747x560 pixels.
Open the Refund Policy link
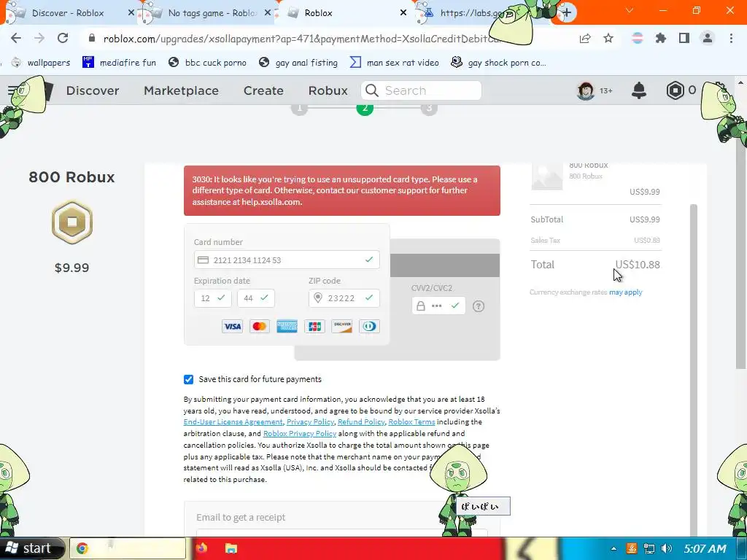click(361, 422)
